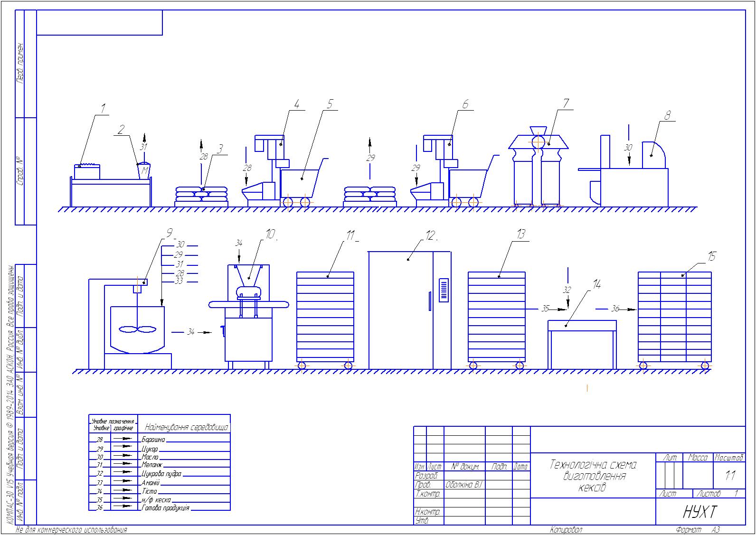Select flow label 32 above table 14
The width and height of the screenshot is (756, 535).
[567, 290]
